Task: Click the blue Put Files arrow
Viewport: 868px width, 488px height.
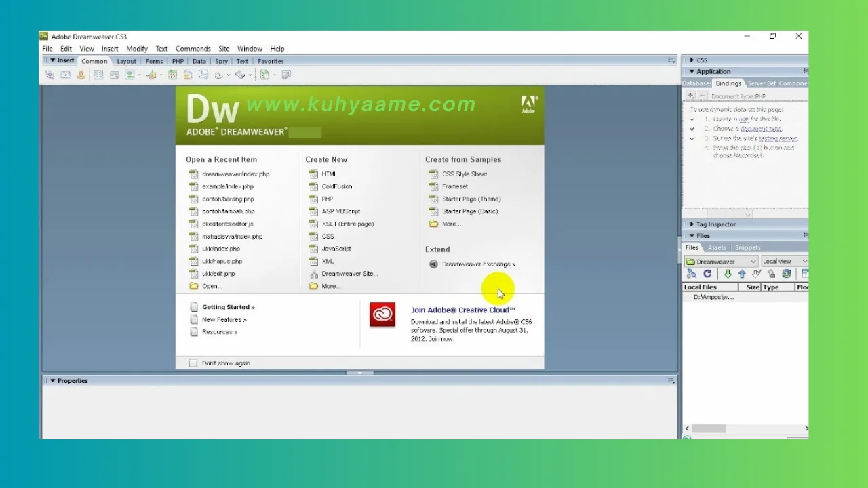Action: click(742, 274)
